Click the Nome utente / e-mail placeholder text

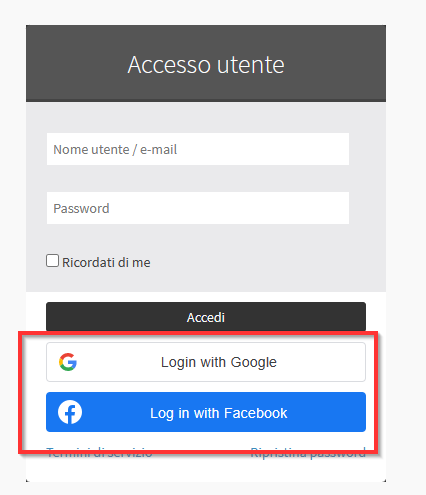115,150
